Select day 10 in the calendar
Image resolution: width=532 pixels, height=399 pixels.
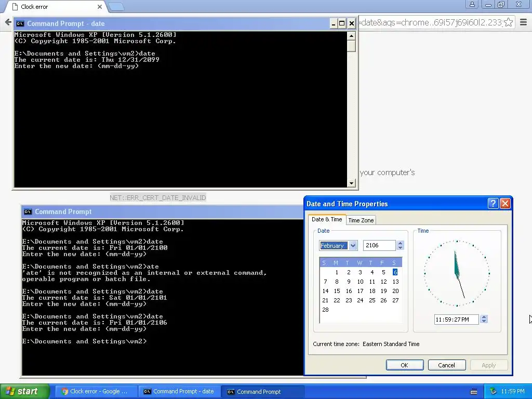click(x=361, y=282)
